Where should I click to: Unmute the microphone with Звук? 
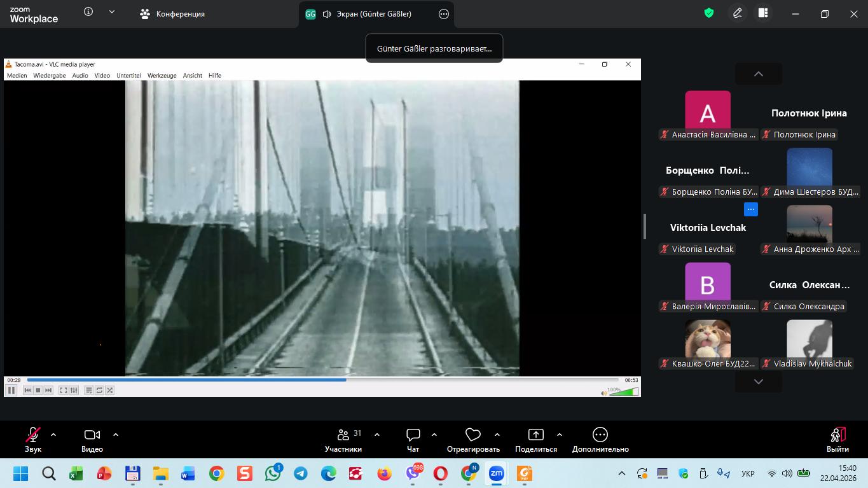(x=33, y=440)
